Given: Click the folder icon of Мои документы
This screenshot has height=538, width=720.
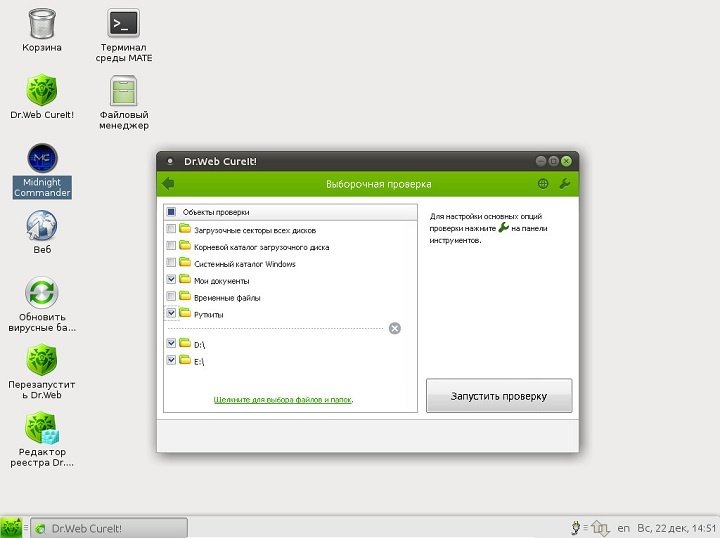Looking at the screenshot, I should pyautogui.click(x=185, y=280).
